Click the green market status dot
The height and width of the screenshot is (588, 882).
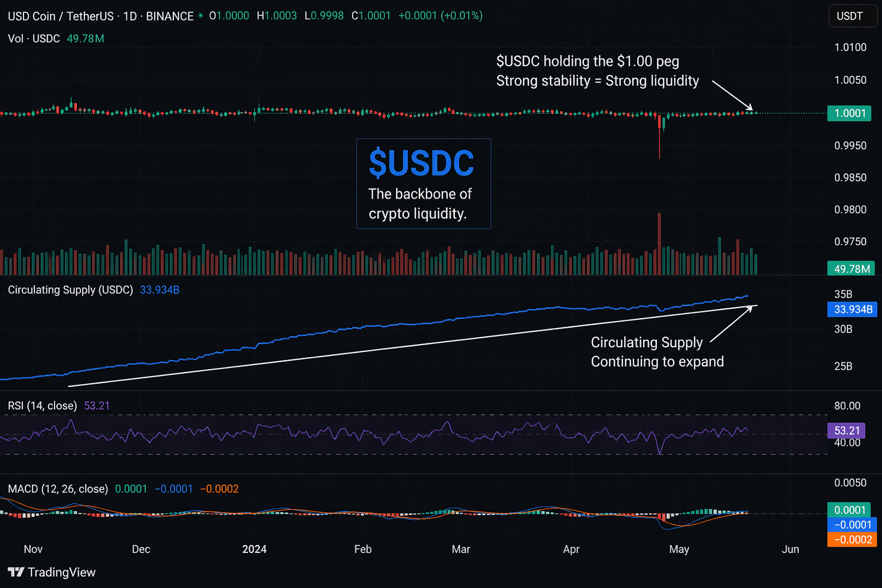pyautogui.click(x=200, y=16)
